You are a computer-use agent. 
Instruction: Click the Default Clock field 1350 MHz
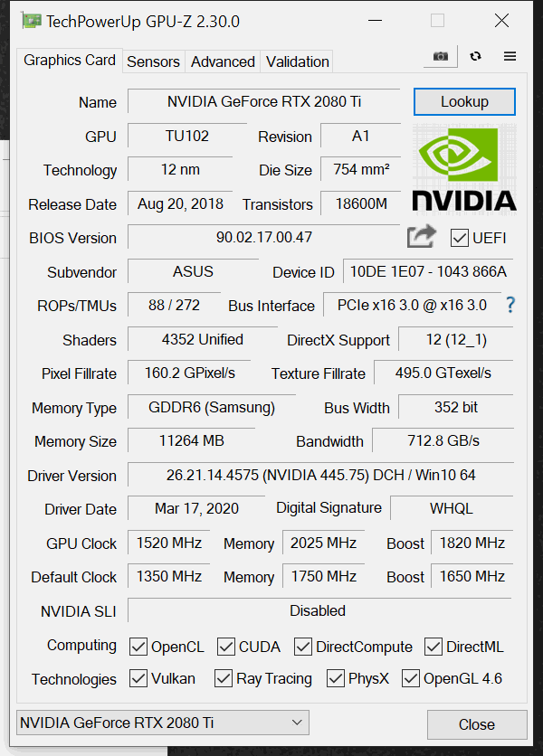tap(169, 576)
